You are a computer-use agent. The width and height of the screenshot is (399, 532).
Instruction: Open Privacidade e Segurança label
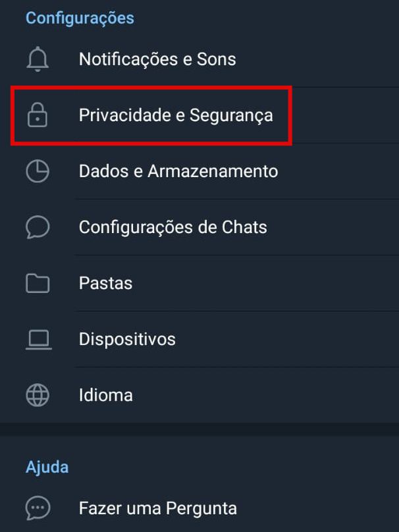click(176, 116)
